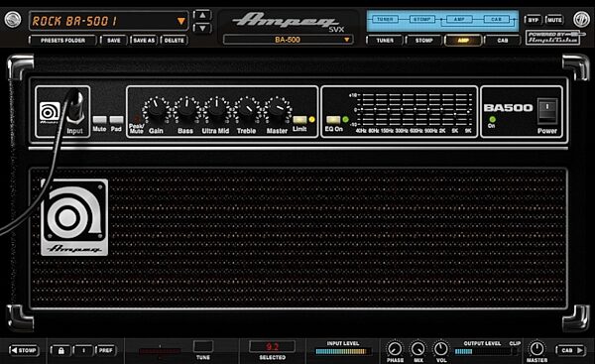Click the Phase knob
This screenshot has width=595, height=364.
tap(395, 349)
